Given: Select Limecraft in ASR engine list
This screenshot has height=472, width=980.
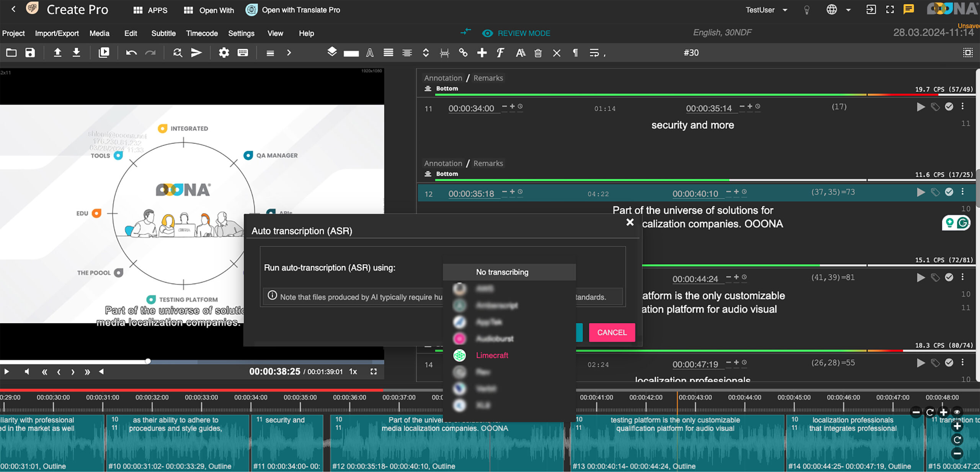Looking at the screenshot, I should coord(492,355).
